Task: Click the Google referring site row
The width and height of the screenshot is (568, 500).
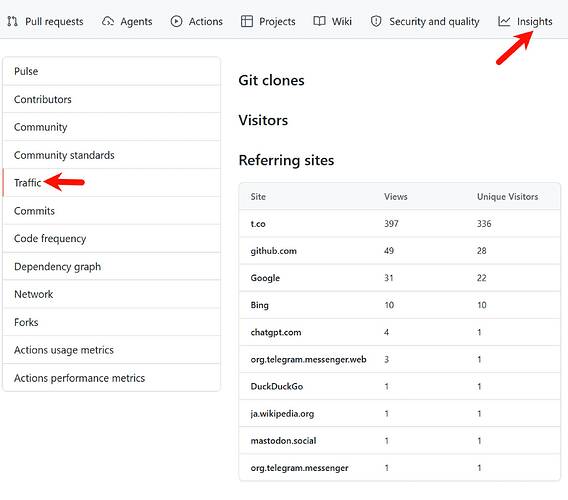Action: (x=400, y=278)
